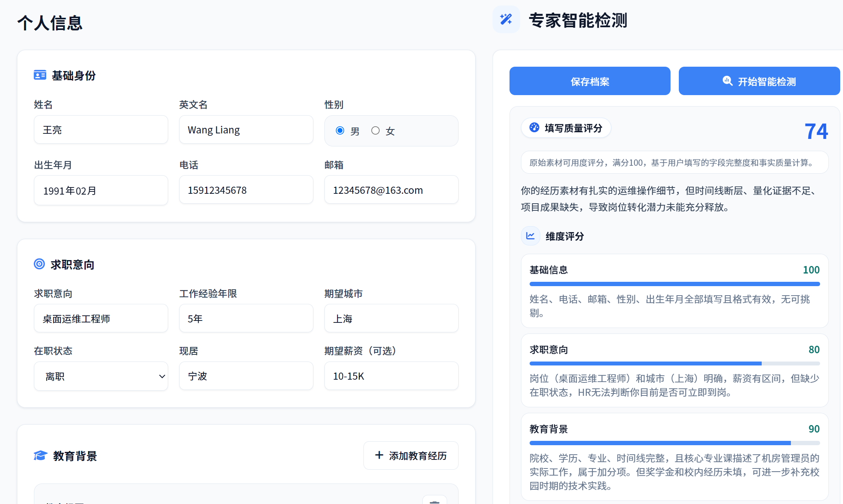Click the 在职状态 label
The image size is (843, 504).
point(53,350)
